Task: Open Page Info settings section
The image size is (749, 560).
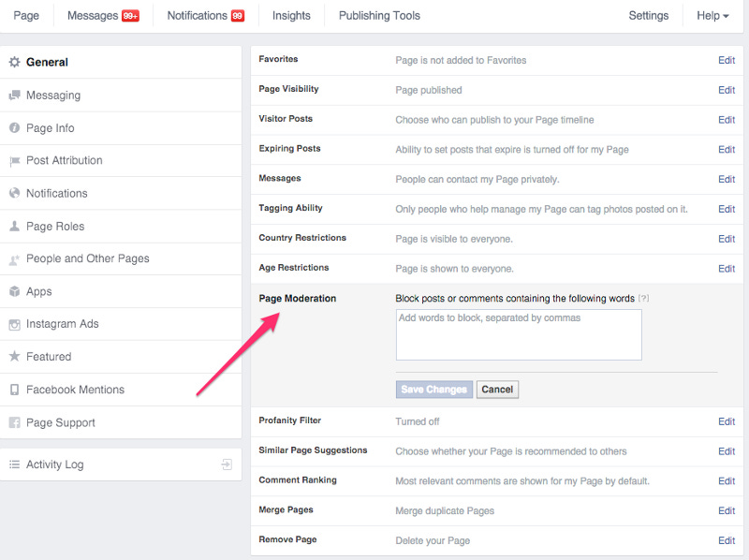Action: (x=121, y=128)
